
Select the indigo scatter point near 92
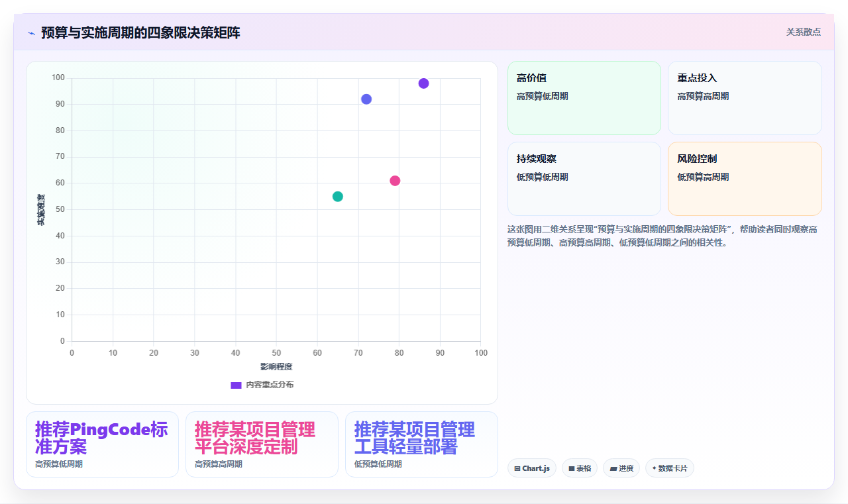coord(366,99)
